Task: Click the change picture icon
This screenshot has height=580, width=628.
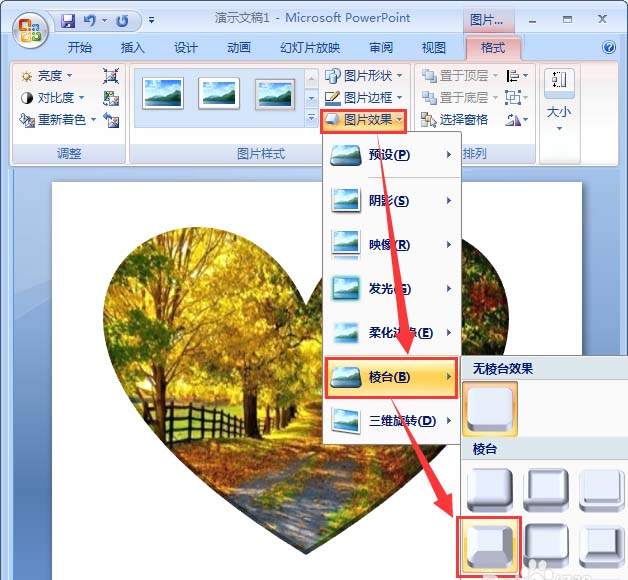Action: coord(111,98)
